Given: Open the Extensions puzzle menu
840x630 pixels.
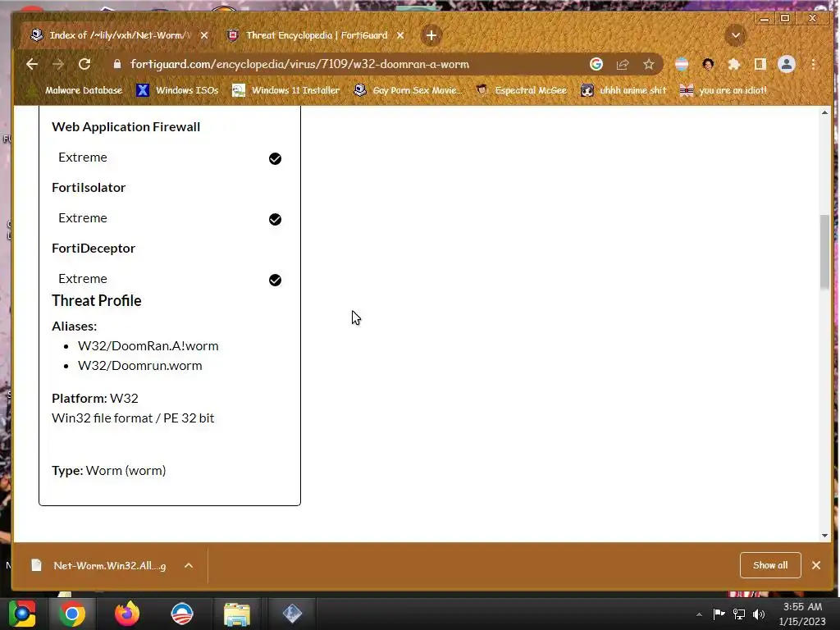Looking at the screenshot, I should 734,64.
